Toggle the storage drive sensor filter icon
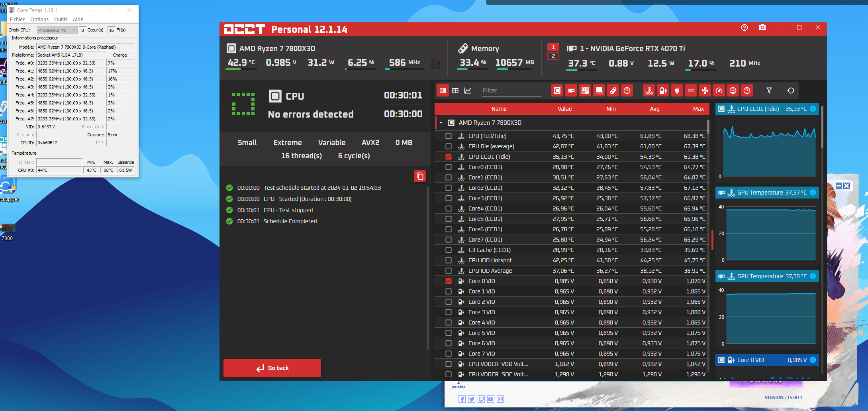The width and height of the screenshot is (868, 411). tap(599, 90)
